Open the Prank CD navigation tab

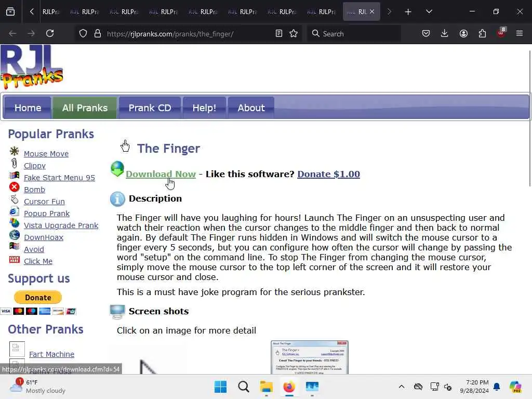(x=150, y=108)
